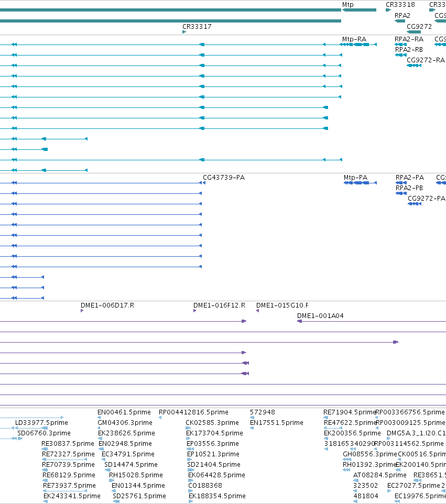Click the DME1-015G10.F label
This screenshot has height=504, width=446.
tap(282, 305)
